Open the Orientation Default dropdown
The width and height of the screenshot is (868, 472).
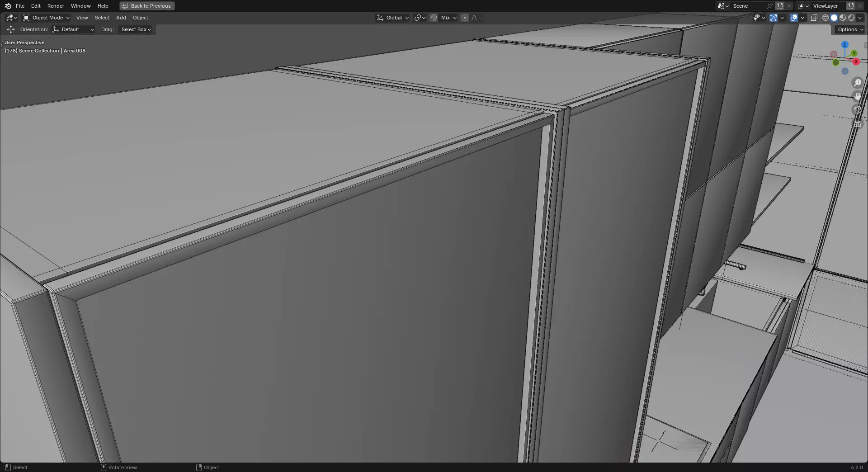tap(73, 29)
